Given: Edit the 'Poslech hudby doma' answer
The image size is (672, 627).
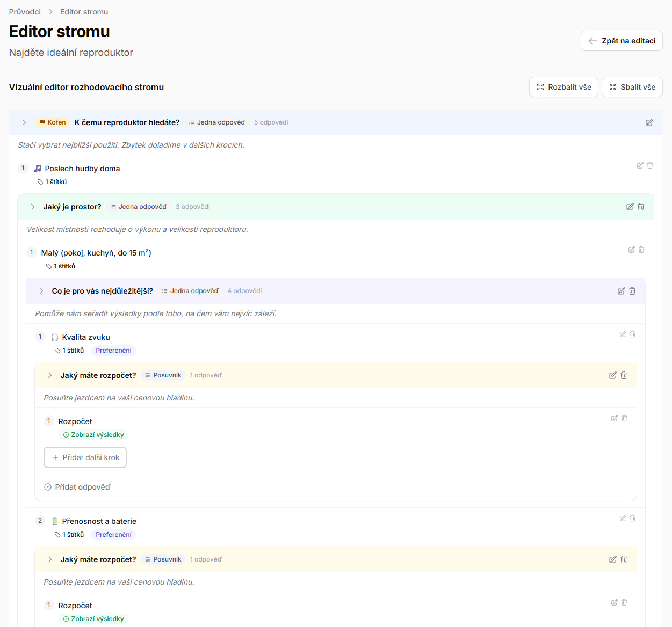Looking at the screenshot, I should 640,165.
